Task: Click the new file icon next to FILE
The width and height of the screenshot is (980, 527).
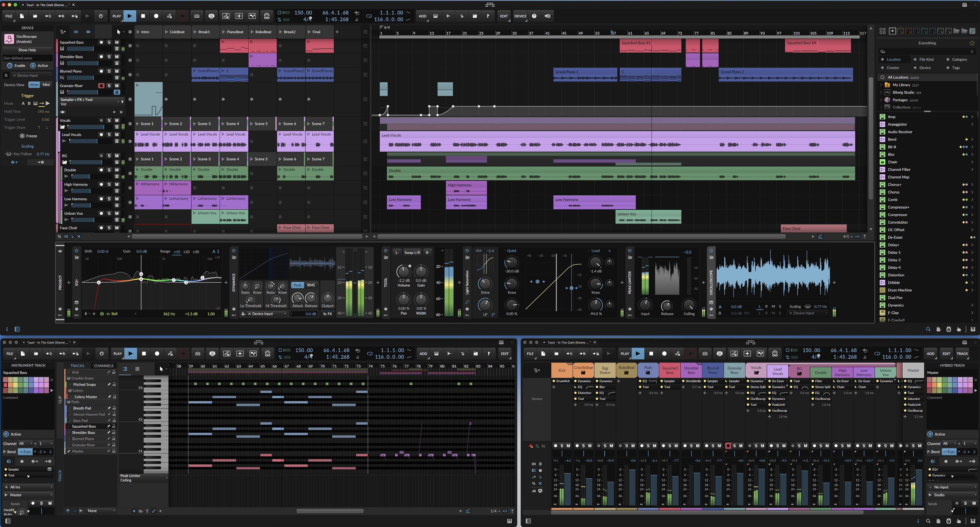Action: click(22, 16)
